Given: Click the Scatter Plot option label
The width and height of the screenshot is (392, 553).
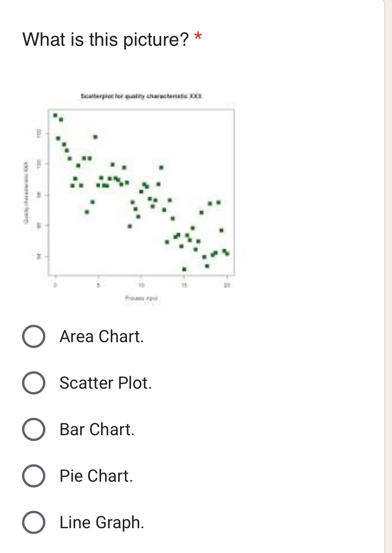Looking at the screenshot, I should click(x=105, y=383).
